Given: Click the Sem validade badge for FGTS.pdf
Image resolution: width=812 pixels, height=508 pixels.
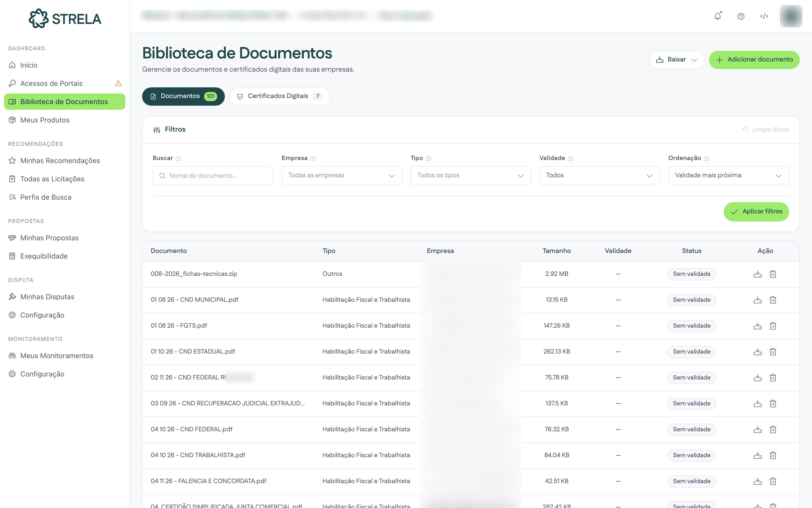Looking at the screenshot, I should pos(691,326).
